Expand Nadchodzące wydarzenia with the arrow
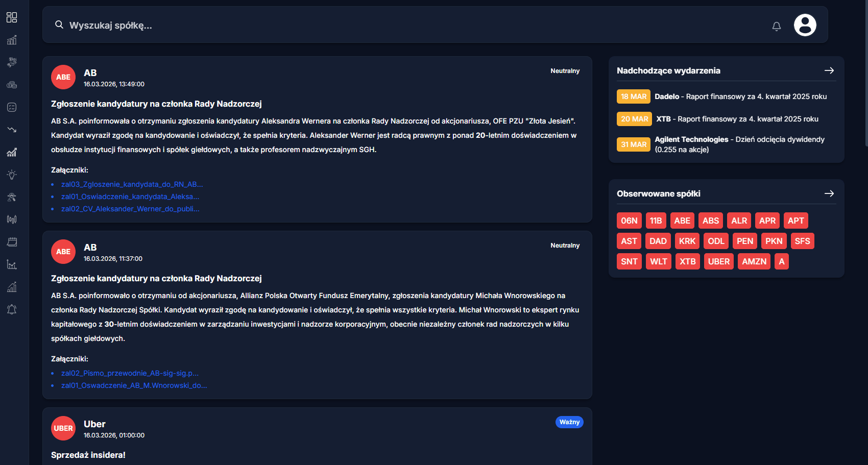Viewport: 868px width, 465px height. [829, 70]
